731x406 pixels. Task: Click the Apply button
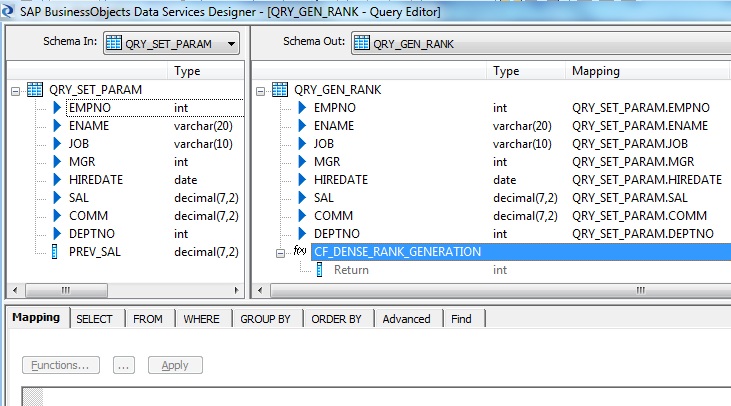point(175,365)
